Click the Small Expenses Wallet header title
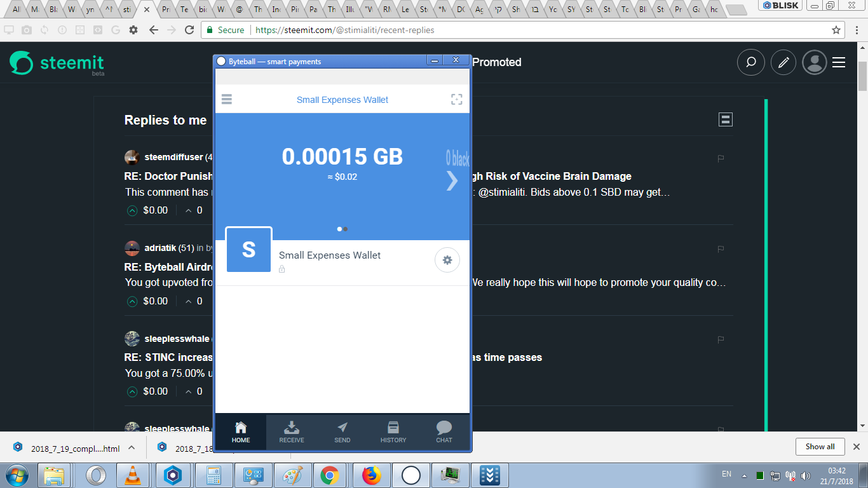 point(342,100)
